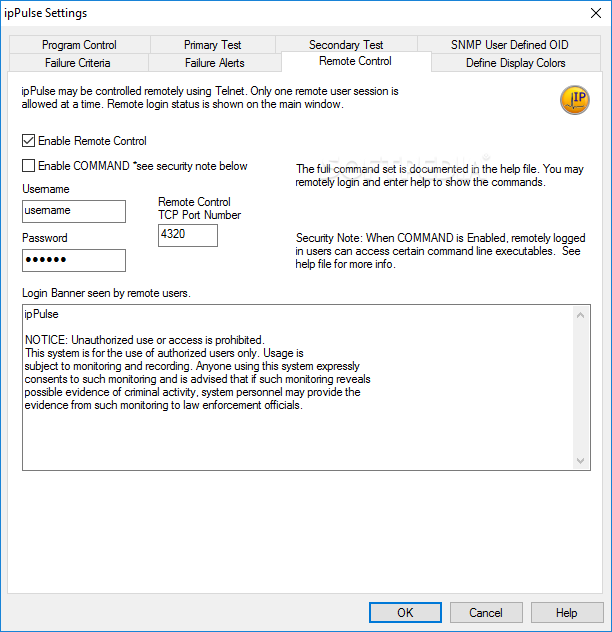Click the 'ipPulse Settings' window title
The height and width of the screenshot is (632, 612).
point(46,13)
